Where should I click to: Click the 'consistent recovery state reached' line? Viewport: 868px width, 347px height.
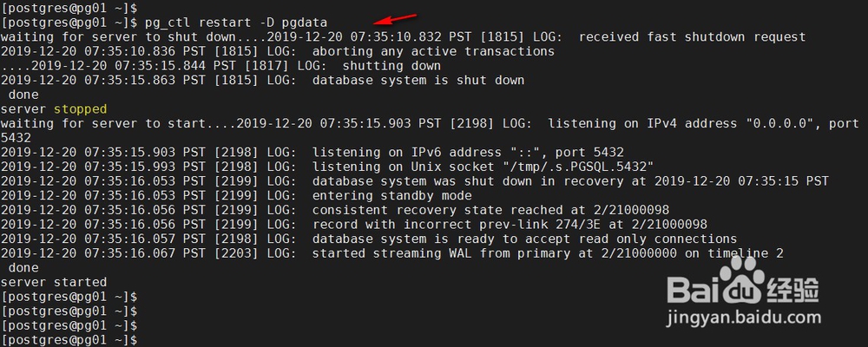tap(335, 210)
